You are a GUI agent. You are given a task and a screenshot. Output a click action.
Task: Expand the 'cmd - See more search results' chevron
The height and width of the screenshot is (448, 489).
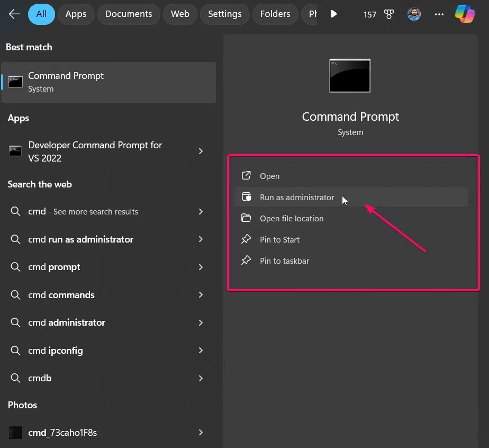(x=201, y=211)
